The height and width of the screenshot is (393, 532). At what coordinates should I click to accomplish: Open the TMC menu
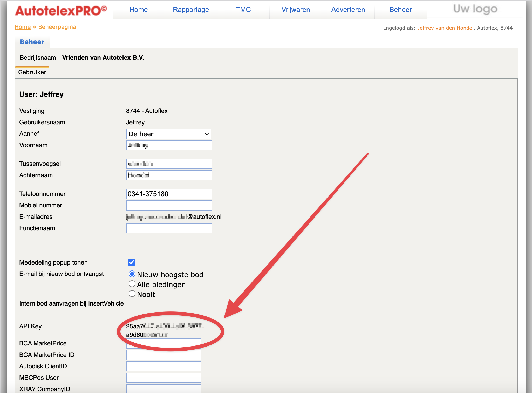pos(243,10)
